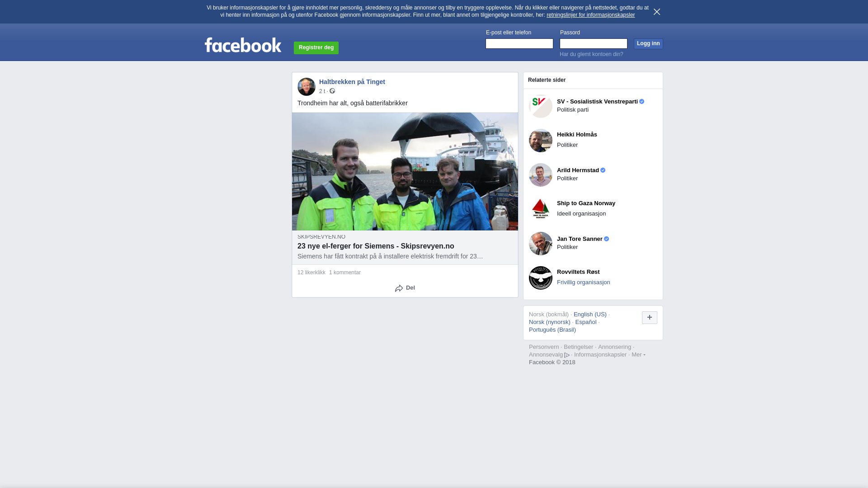Viewport: 868px width, 488px height.
Task: View the 12 likerklikk count
Action: coord(311,272)
